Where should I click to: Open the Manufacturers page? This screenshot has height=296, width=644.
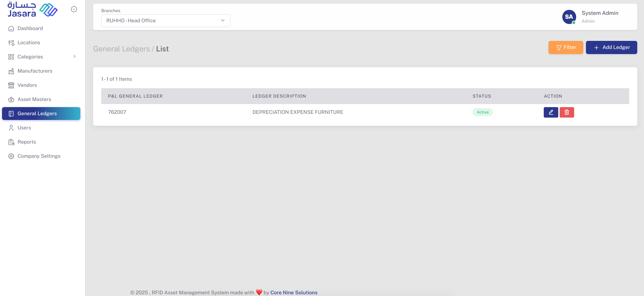click(35, 71)
